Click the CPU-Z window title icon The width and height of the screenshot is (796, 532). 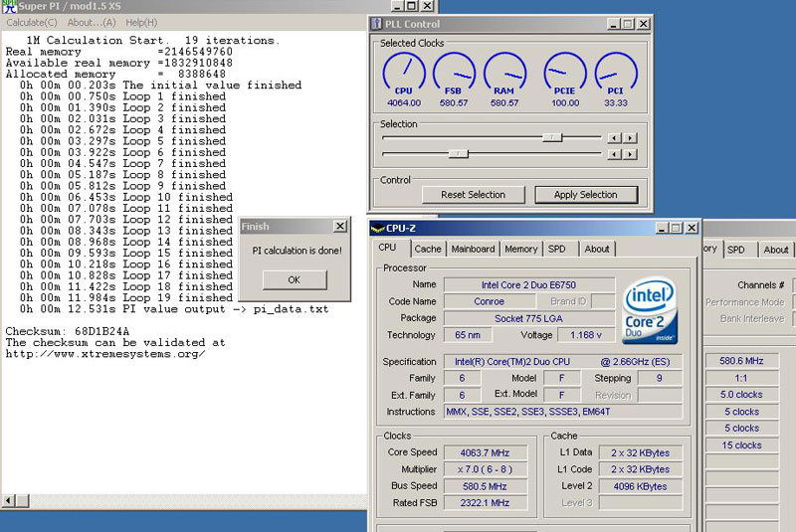point(377,228)
